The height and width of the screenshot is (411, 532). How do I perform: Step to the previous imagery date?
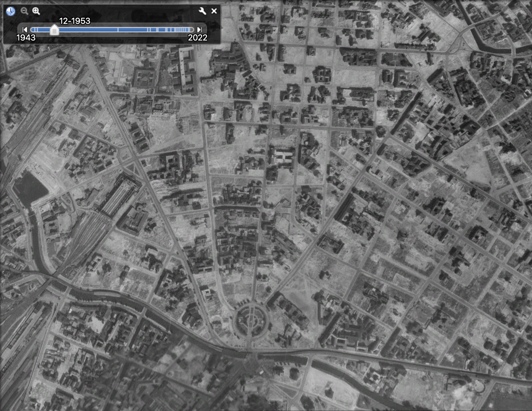pos(25,30)
